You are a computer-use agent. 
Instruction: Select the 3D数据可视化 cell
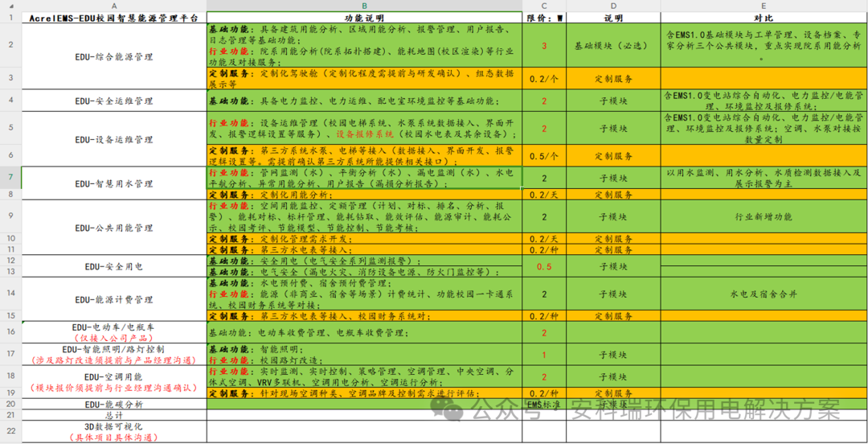pos(114,431)
